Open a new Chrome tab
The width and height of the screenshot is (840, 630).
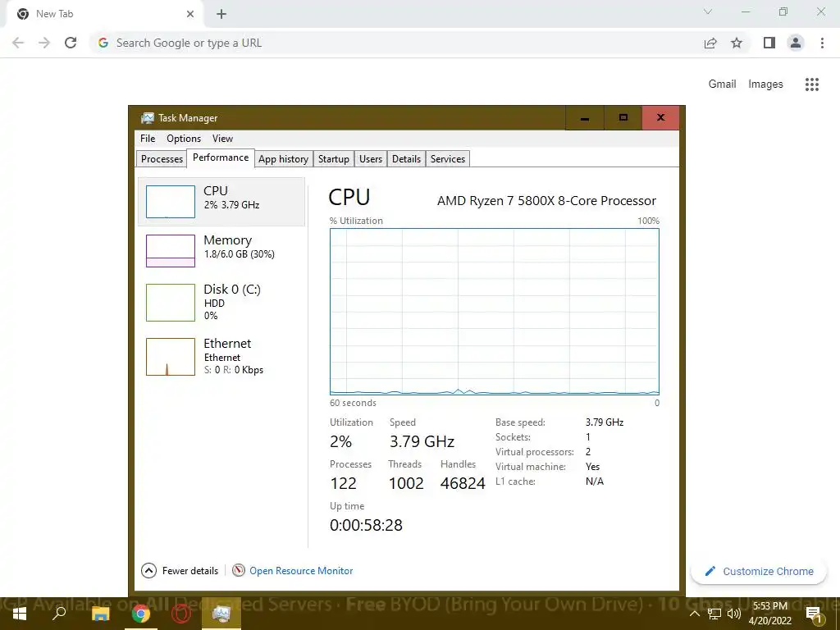pos(221,14)
